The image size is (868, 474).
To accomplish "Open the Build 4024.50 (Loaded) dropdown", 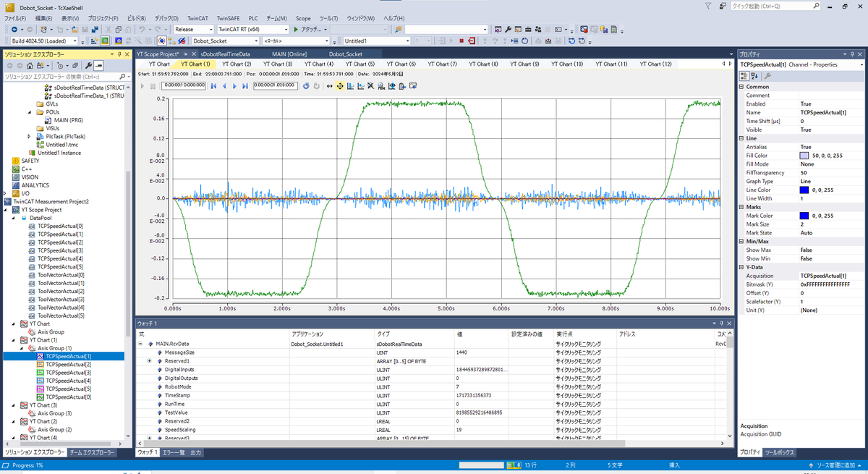I will tap(75, 41).
